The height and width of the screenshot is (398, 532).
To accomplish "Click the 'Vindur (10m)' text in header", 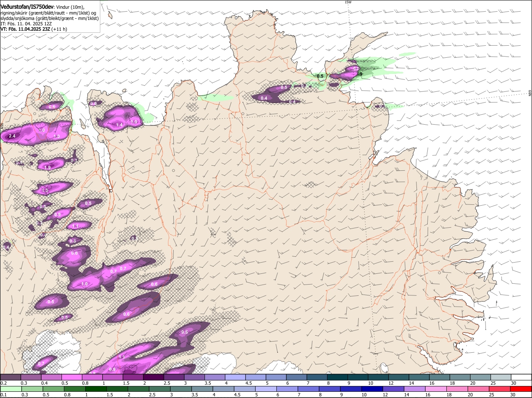I will click(x=70, y=7).
